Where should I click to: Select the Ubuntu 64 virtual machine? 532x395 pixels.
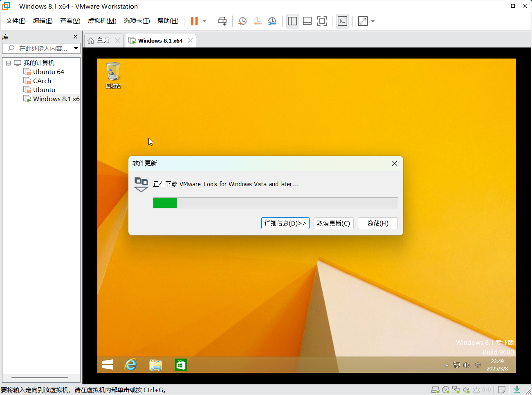[x=48, y=72]
